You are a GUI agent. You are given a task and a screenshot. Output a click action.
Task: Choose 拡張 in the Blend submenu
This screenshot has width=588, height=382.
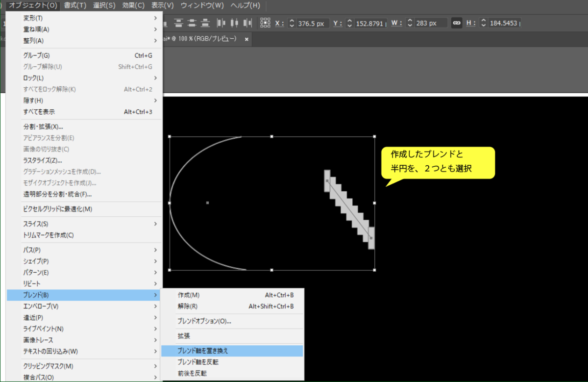click(x=232, y=336)
